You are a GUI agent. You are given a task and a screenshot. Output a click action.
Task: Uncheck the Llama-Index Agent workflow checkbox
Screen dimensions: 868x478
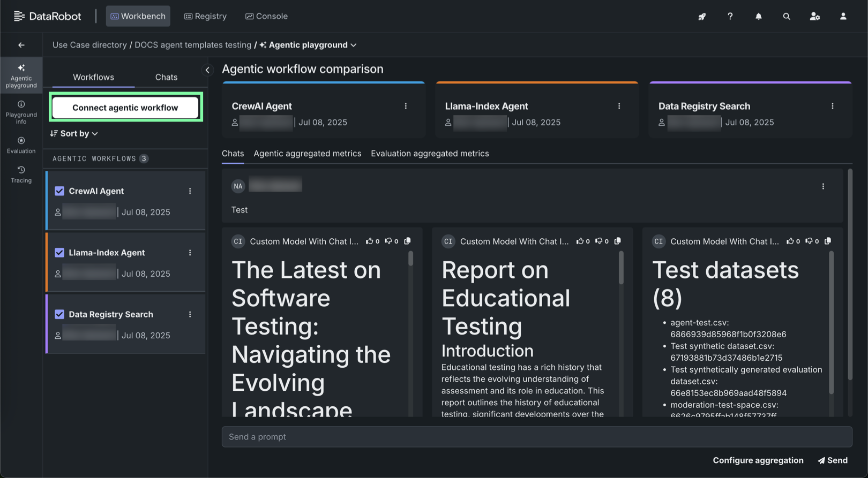59,253
